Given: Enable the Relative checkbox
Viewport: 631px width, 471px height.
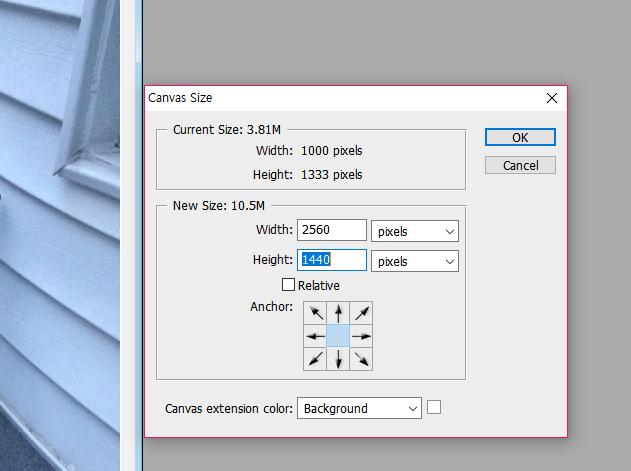Looking at the screenshot, I should pyautogui.click(x=289, y=286).
